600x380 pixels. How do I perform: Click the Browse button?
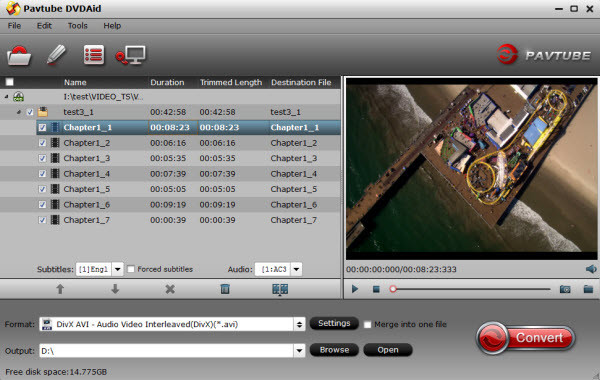point(334,350)
